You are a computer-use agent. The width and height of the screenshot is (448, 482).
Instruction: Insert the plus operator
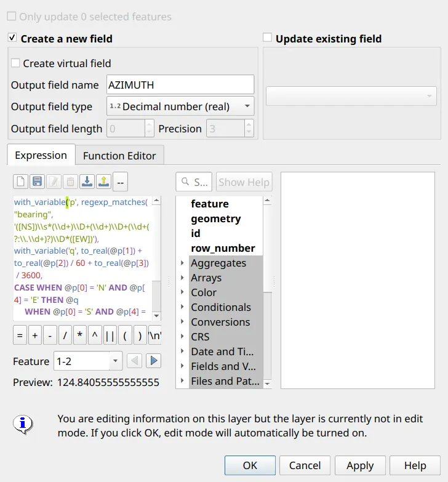click(35, 335)
